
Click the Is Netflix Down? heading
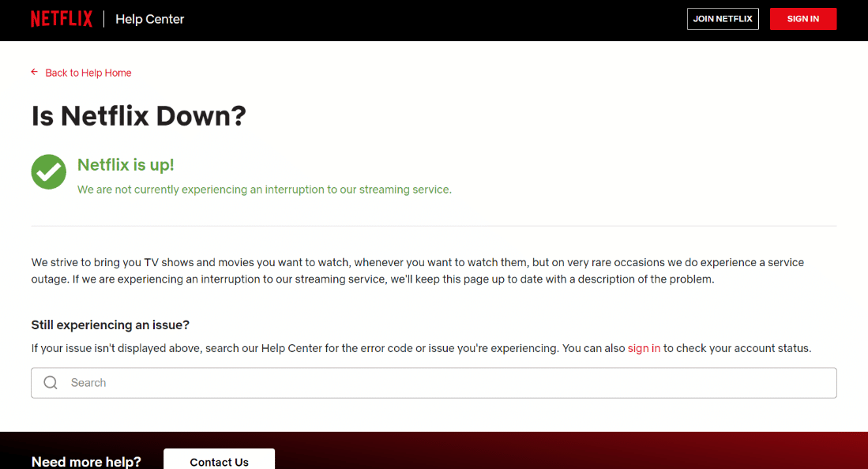pyautogui.click(x=138, y=116)
